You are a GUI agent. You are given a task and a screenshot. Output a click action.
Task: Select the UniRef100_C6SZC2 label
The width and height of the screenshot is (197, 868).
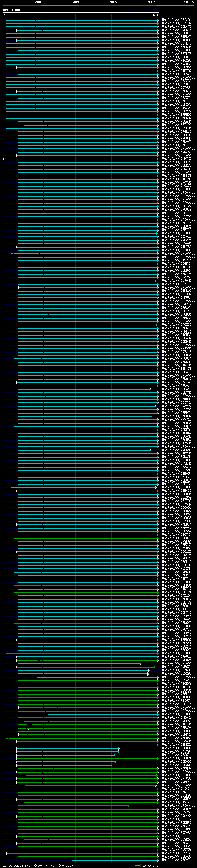coord(176,81)
